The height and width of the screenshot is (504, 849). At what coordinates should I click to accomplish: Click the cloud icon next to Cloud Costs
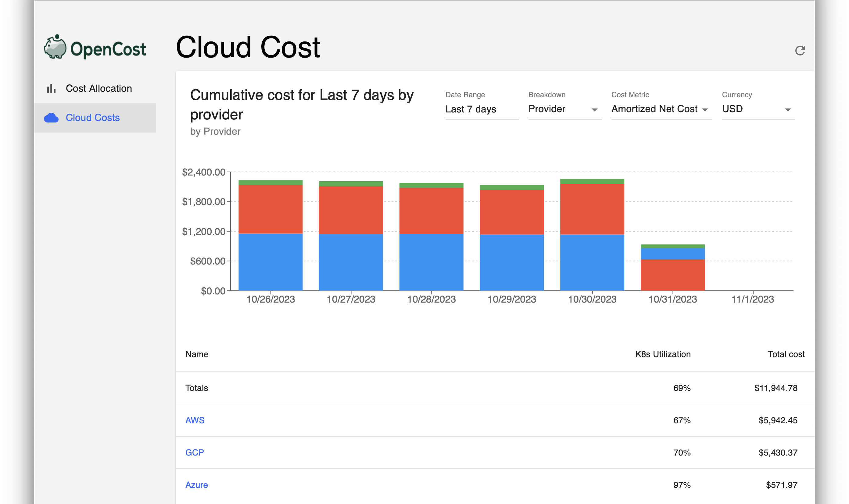51,118
